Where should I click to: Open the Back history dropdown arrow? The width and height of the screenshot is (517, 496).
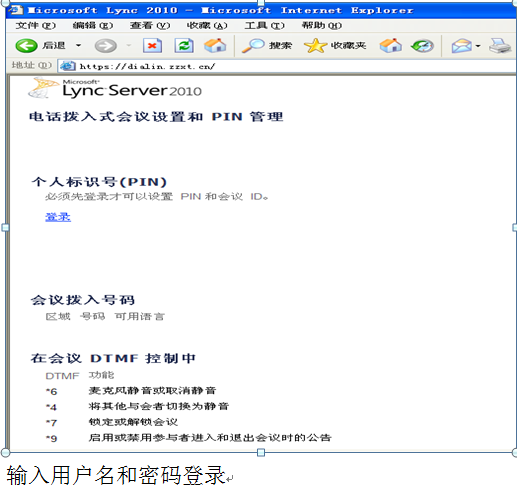[x=78, y=45]
